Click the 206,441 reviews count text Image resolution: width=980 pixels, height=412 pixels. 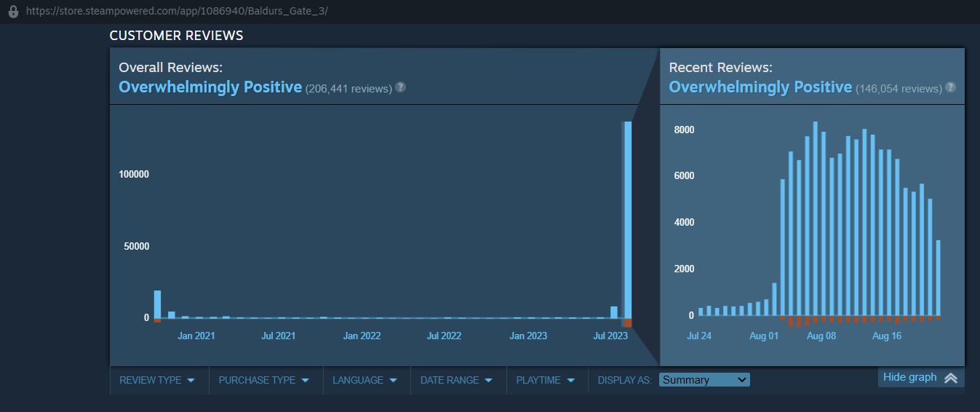click(x=348, y=88)
